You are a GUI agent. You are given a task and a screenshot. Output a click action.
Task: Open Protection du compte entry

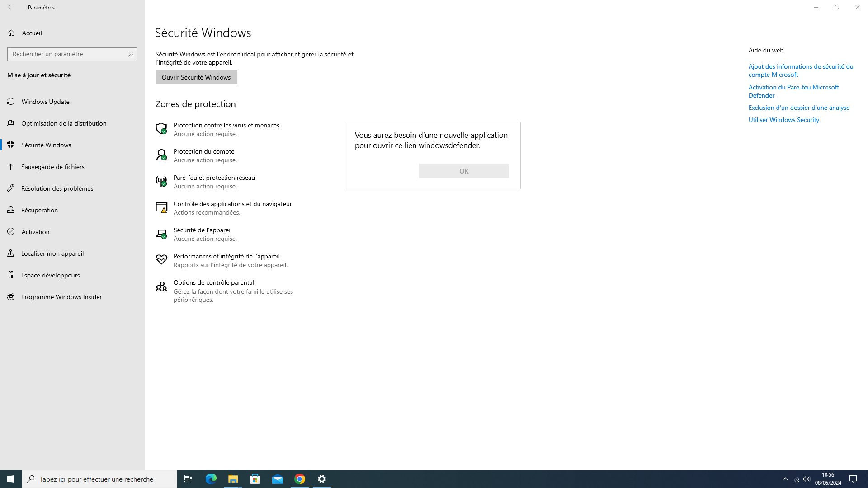226,155
